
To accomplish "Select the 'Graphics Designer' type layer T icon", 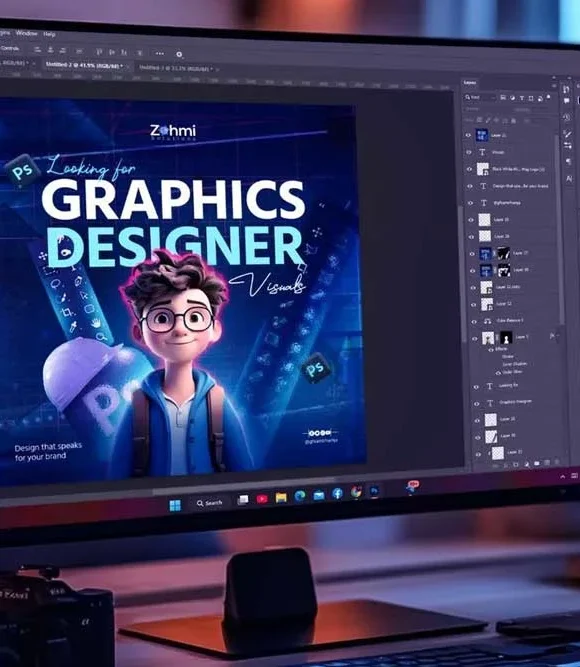I will (490, 402).
